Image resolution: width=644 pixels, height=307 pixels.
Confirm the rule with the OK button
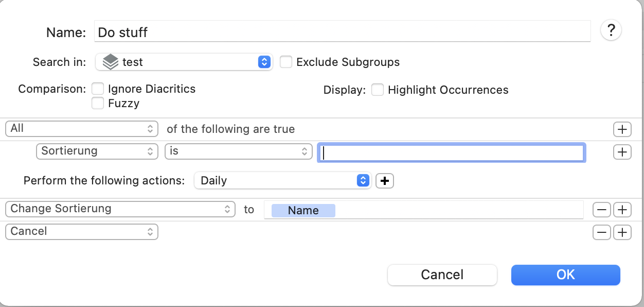pyautogui.click(x=566, y=275)
